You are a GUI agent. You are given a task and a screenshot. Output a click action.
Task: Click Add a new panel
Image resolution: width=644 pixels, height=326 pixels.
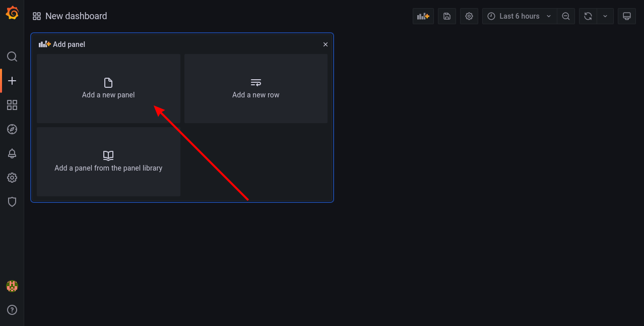[108, 88]
